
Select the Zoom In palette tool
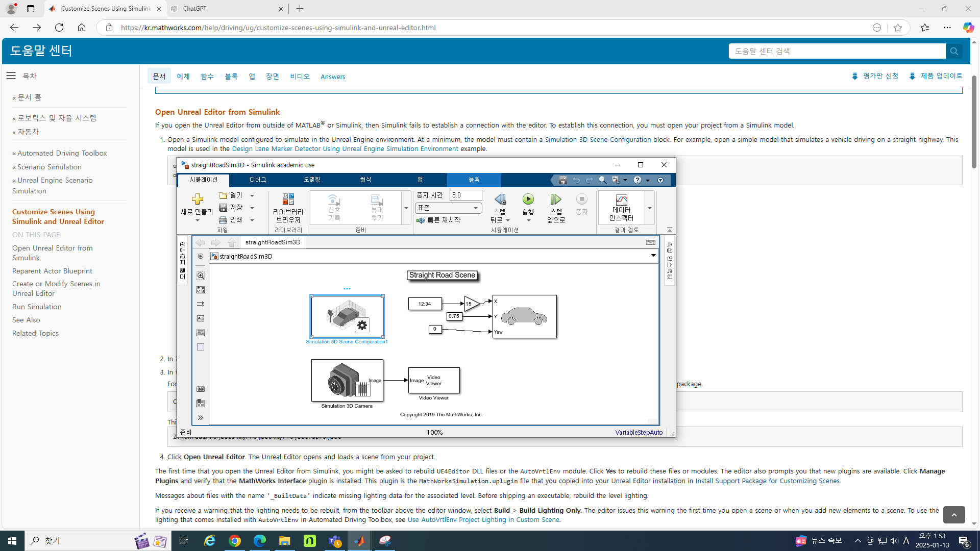point(201,276)
